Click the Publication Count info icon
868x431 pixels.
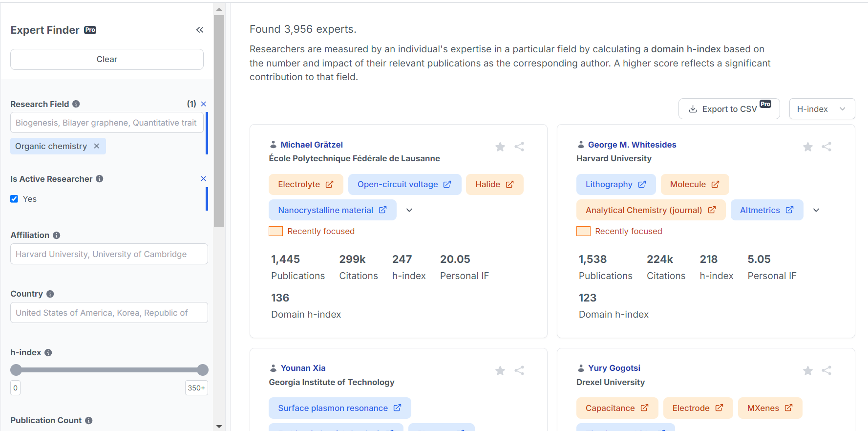(x=89, y=421)
